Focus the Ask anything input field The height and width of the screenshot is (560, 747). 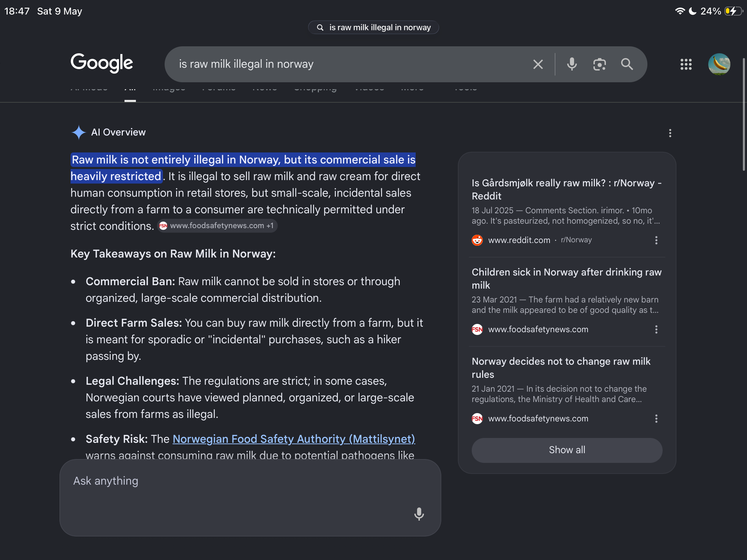coord(250,498)
